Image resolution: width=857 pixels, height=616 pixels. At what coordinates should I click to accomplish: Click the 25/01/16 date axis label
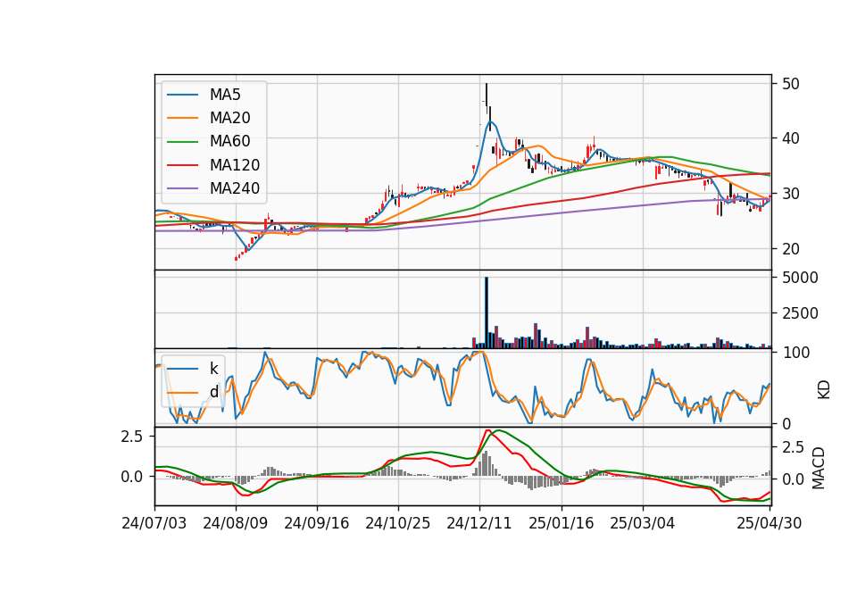pos(561,524)
